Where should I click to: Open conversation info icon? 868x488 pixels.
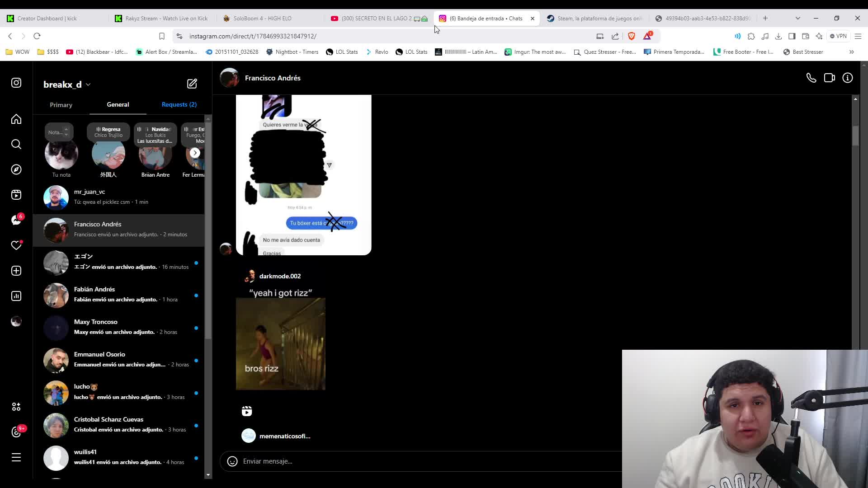[x=848, y=78]
